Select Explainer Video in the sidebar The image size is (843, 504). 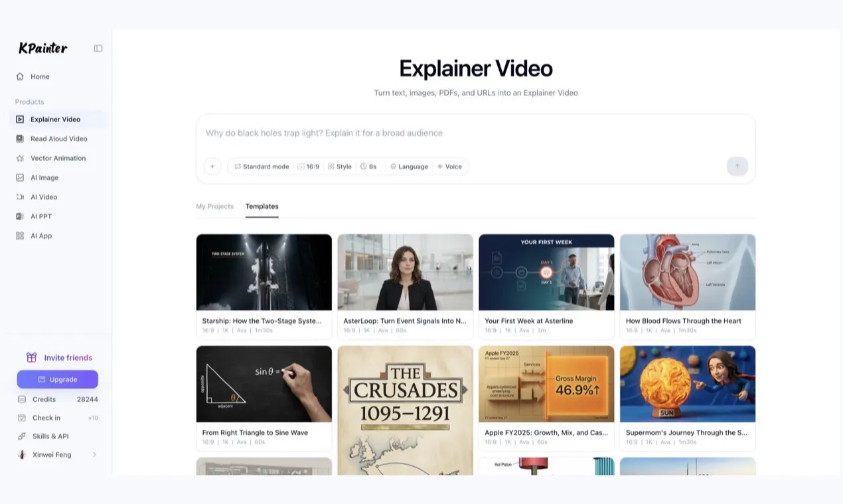pos(57,119)
